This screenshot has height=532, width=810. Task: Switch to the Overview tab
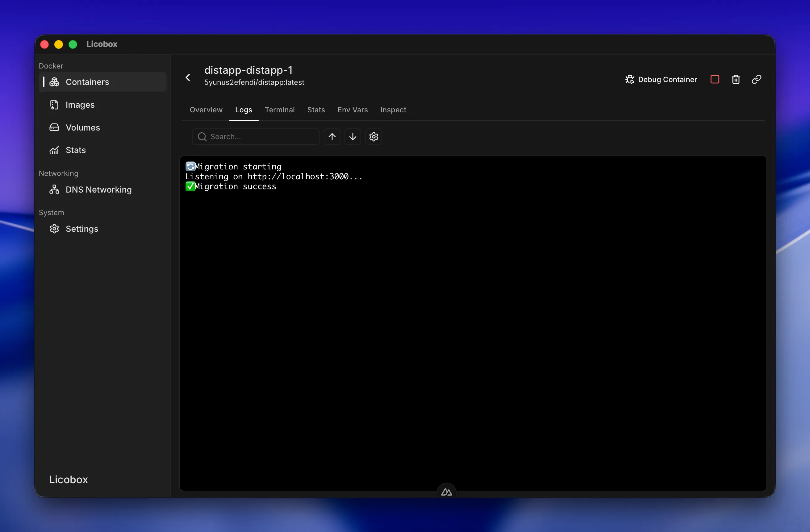(206, 110)
